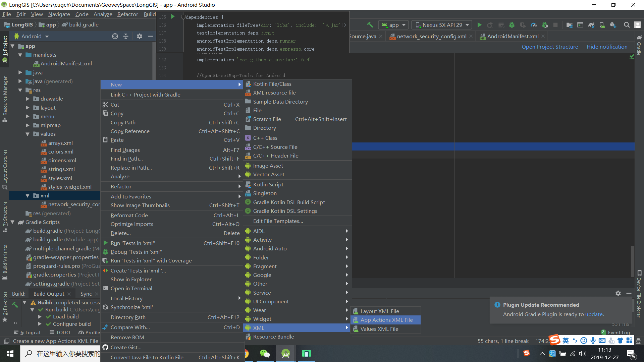Open WeChat from the taskbar
This screenshot has width=644, height=362.
265,354
